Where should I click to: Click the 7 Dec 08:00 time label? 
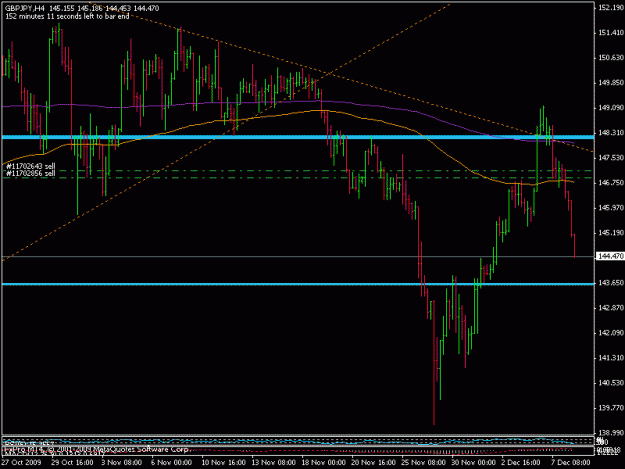pyautogui.click(x=571, y=463)
